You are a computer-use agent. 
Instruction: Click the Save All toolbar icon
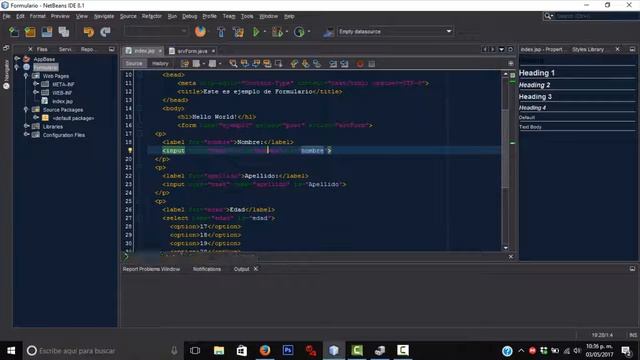[x=63, y=31]
